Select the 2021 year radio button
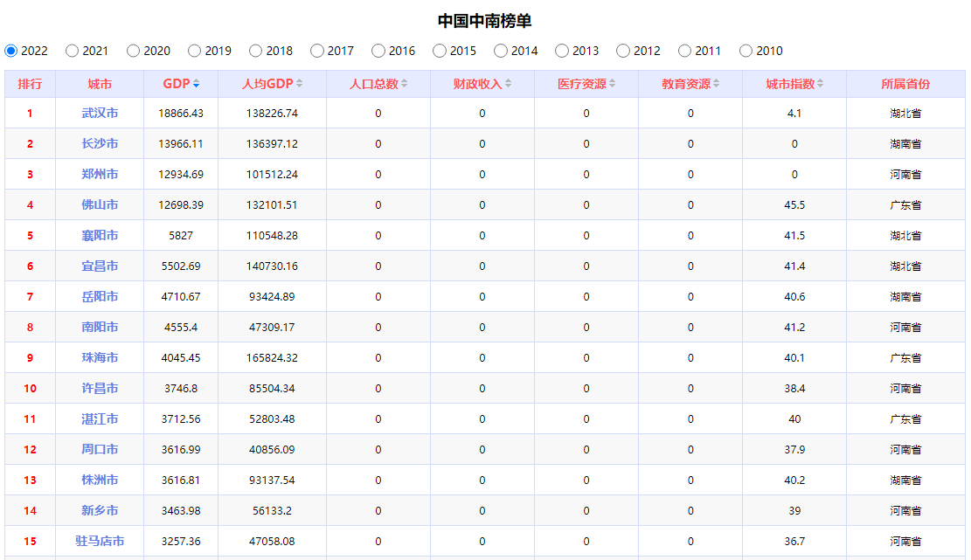Viewport: 971px width, 560px height. click(x=73, y=51)
